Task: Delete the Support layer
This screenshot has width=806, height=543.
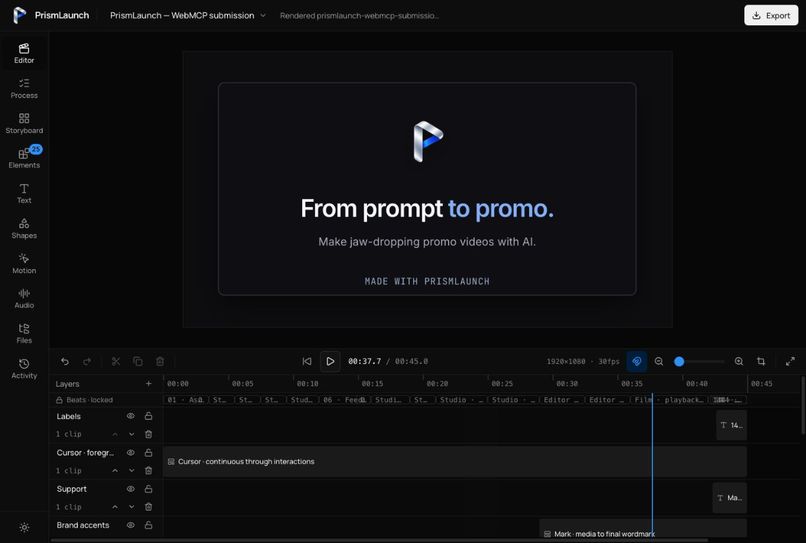Action: coord(149,507)
